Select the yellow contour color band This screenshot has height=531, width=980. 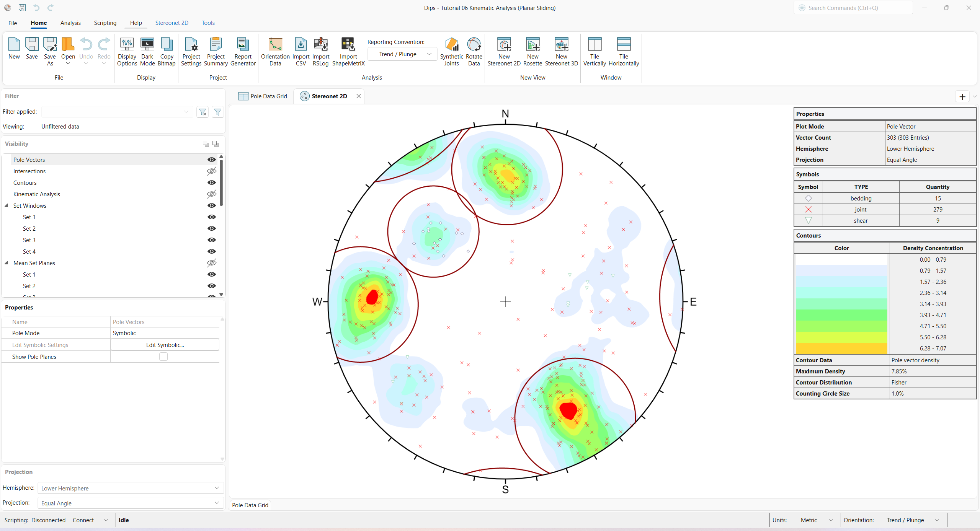click(x=842, y=337)
